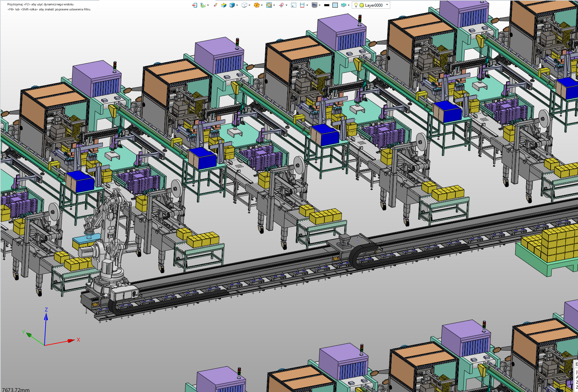
Task: Select the orange polyhedron mesh icon
Action: coord(256,5)
